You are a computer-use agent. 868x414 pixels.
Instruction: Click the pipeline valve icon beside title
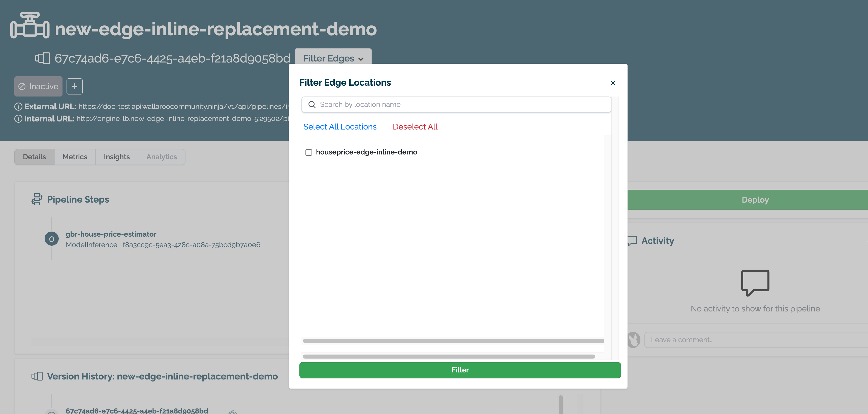[x=30, y=25]
